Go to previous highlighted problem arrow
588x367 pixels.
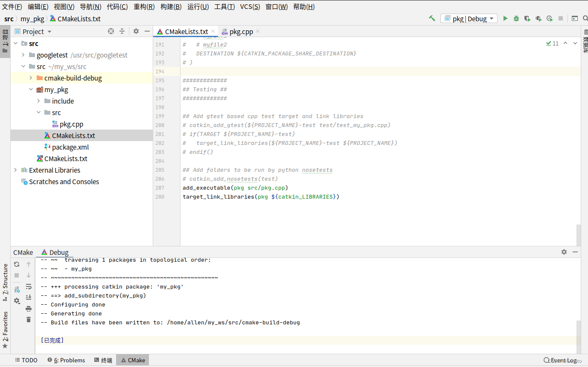[x=565, y=43]
